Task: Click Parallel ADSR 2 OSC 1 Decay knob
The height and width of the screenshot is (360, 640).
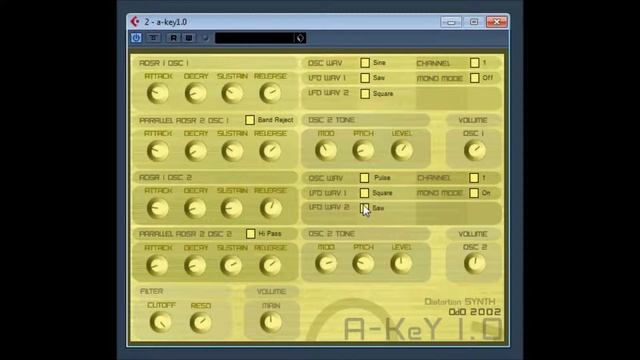Action: point(196,151)
